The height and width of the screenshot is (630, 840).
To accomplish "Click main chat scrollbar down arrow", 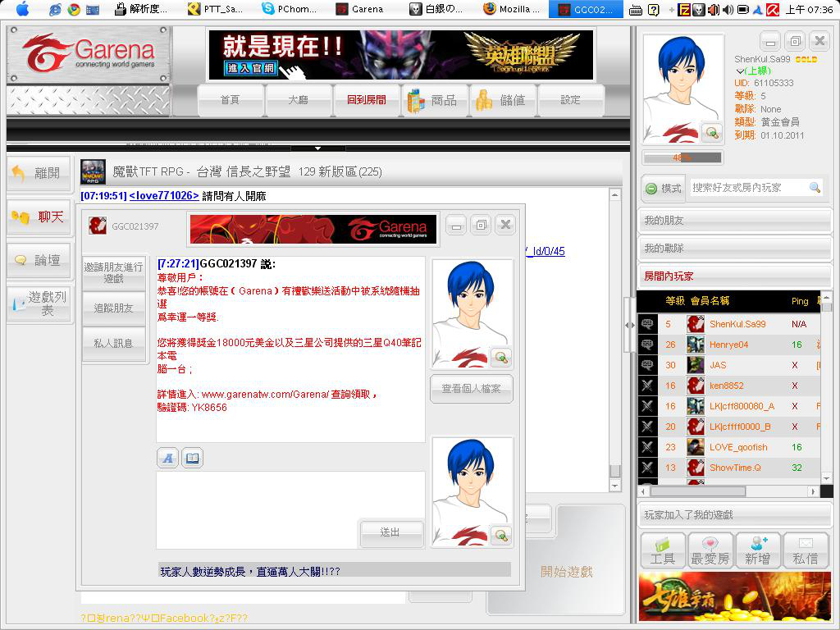I will coord(615,486).
